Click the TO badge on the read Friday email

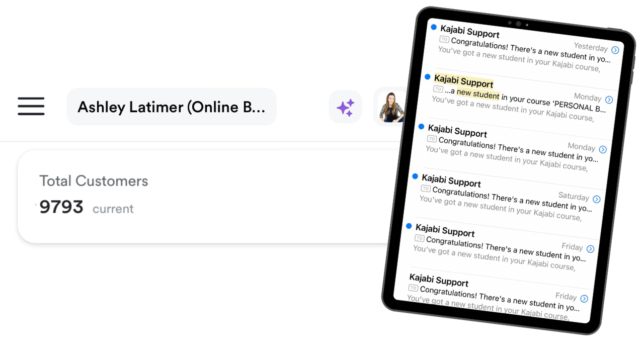(413, 288)
